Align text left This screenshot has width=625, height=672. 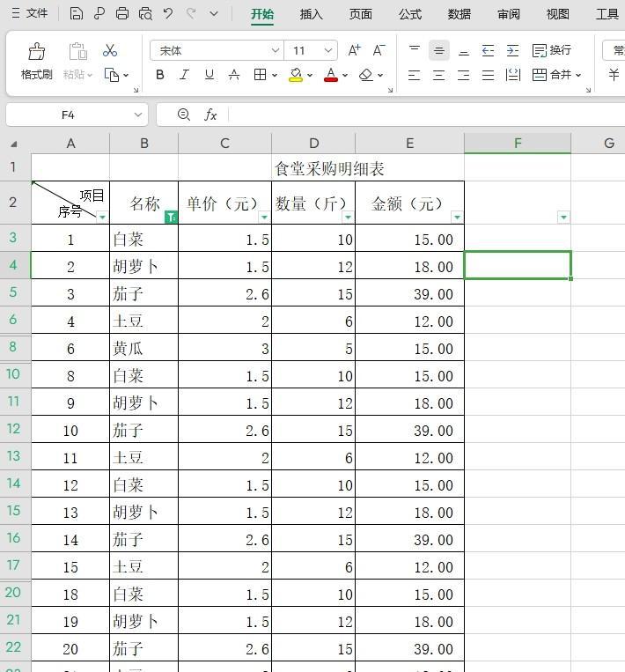[415, 76]
